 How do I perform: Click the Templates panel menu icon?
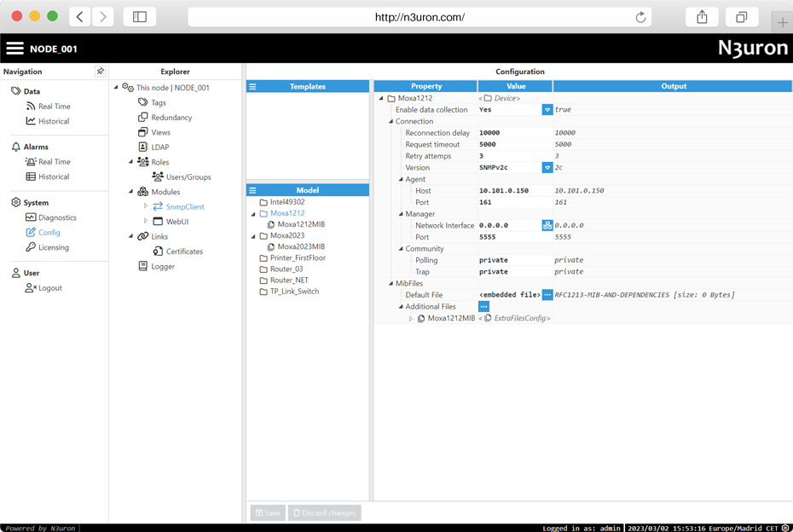(x=252, y=87)
